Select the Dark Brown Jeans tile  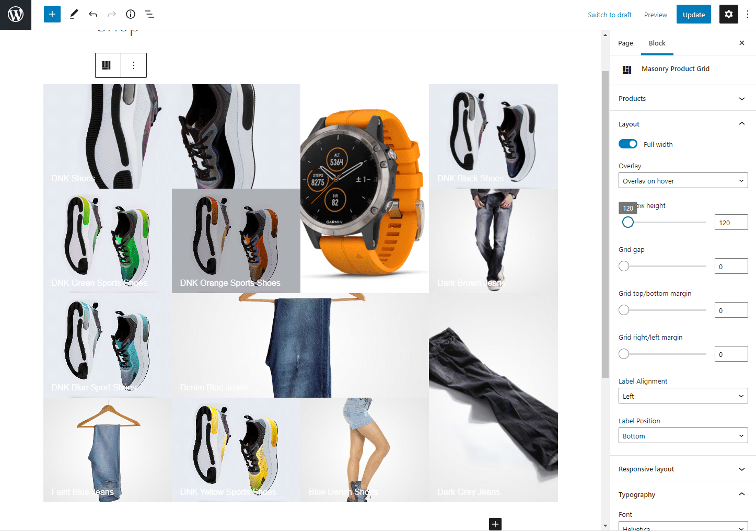pos(493,241)
